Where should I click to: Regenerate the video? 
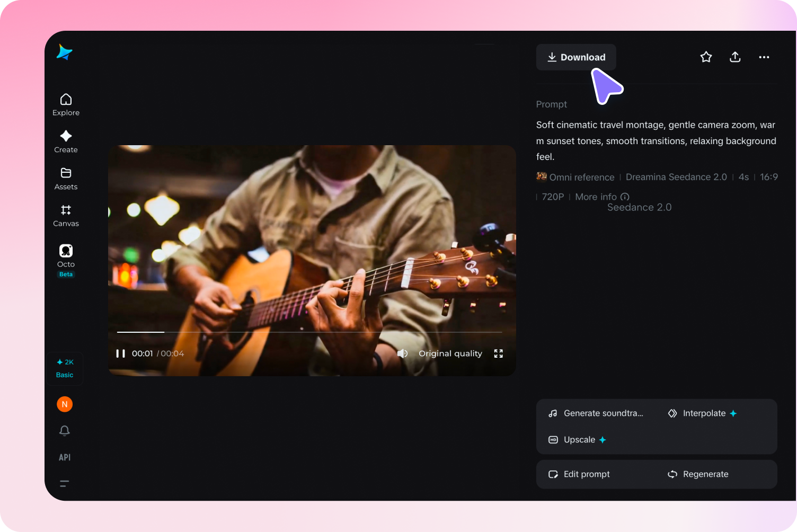[698, 474]
